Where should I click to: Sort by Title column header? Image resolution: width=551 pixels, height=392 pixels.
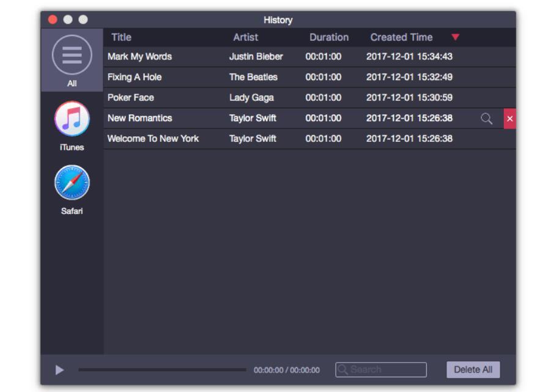(121, 37)
